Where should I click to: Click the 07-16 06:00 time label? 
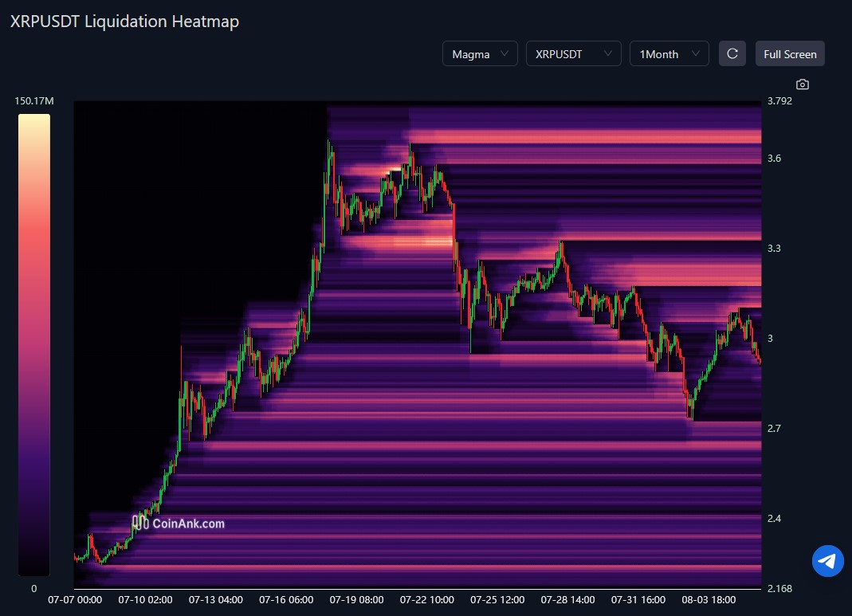tap(286, 600)
